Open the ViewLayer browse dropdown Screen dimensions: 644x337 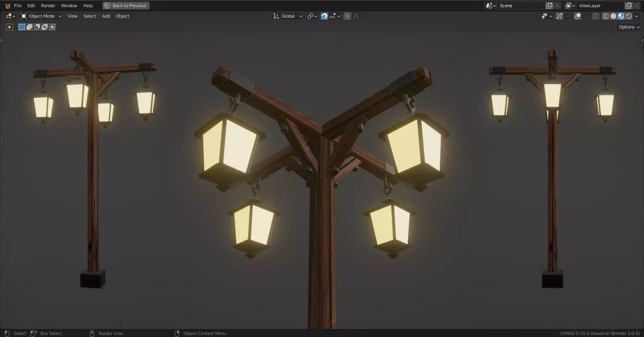[x=570, y=6]
